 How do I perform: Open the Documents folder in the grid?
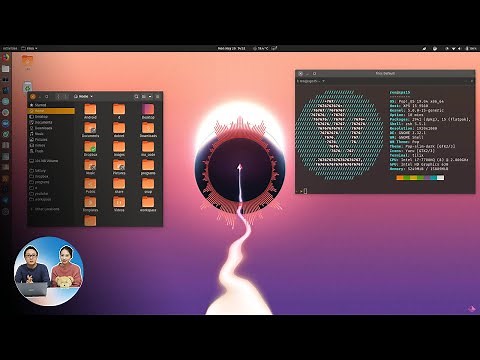point(90,130)
